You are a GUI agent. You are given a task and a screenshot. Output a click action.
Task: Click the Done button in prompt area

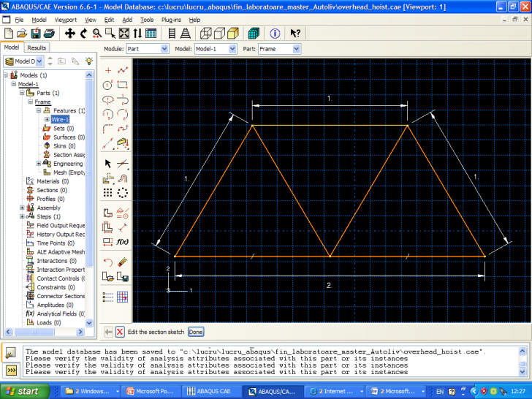196,332
